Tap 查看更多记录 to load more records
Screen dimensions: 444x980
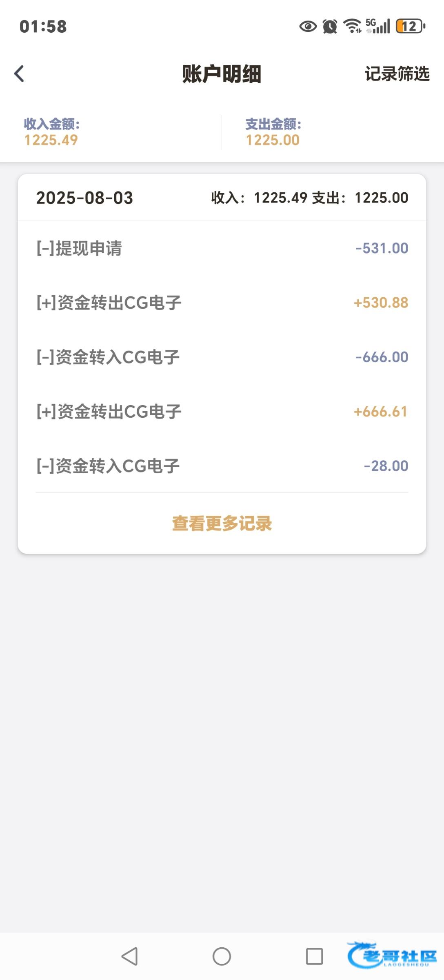tap(222, 523)
